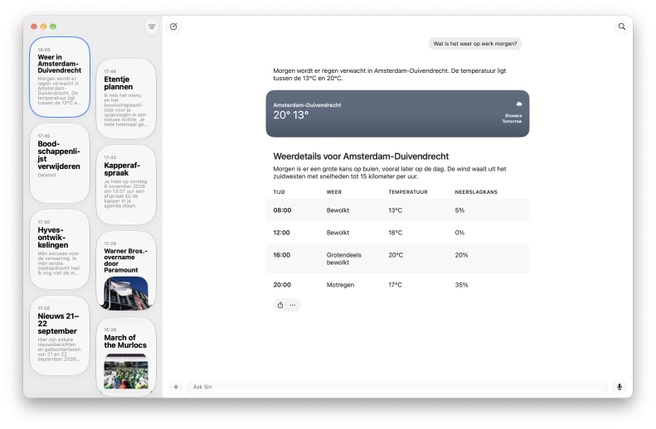
Task: Start a new conversation with compose icon
Action: click(x=173, y=26)
